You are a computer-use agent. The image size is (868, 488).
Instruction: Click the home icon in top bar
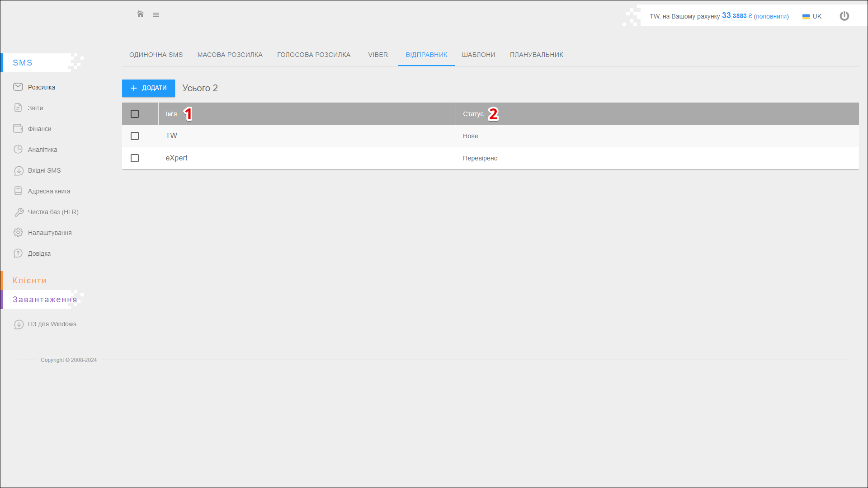140,14
